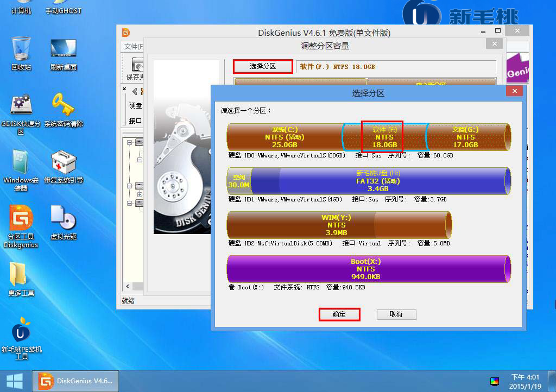The width and height of the screenshot is (556, 392).
Task: Click the HD1 VMware 4GB disk info line
Action: 337,199
